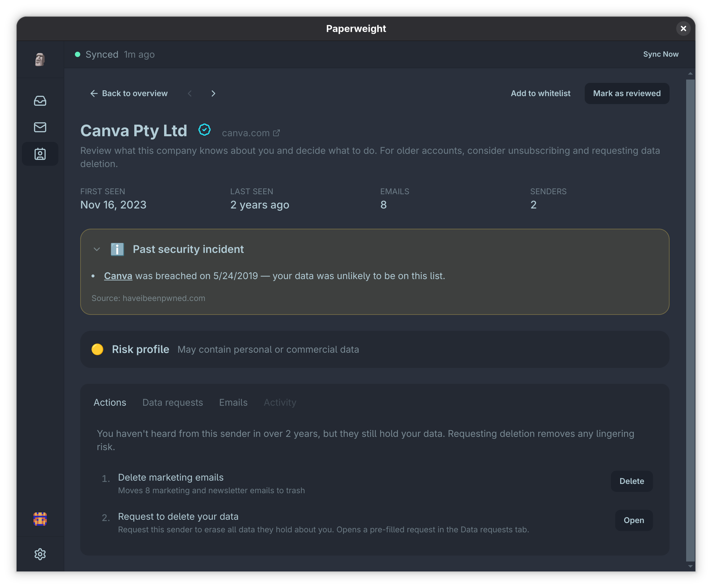Select the contacts badge sidebar icon

pyautogui.click(x=40, y=154)
